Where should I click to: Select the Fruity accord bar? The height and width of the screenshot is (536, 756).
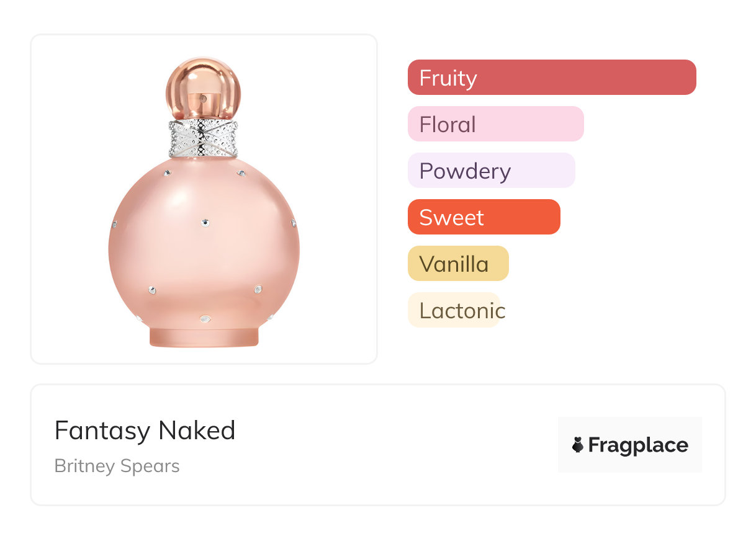click(x=551, y=78)
